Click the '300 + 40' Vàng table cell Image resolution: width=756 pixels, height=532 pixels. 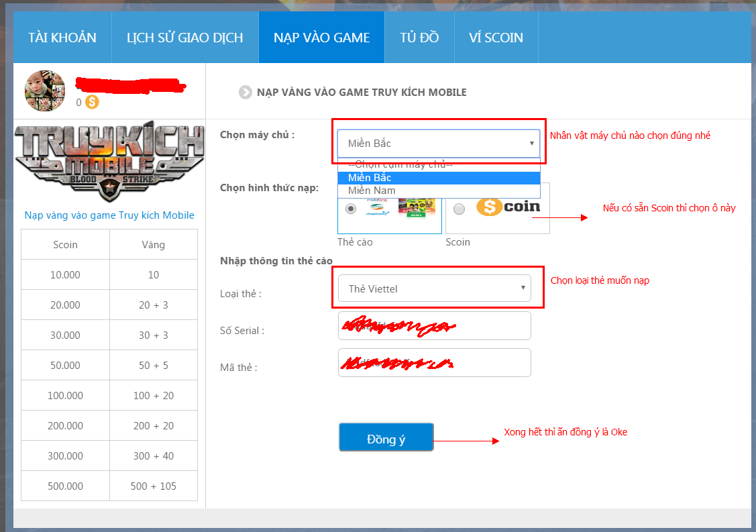coord(154,456)
